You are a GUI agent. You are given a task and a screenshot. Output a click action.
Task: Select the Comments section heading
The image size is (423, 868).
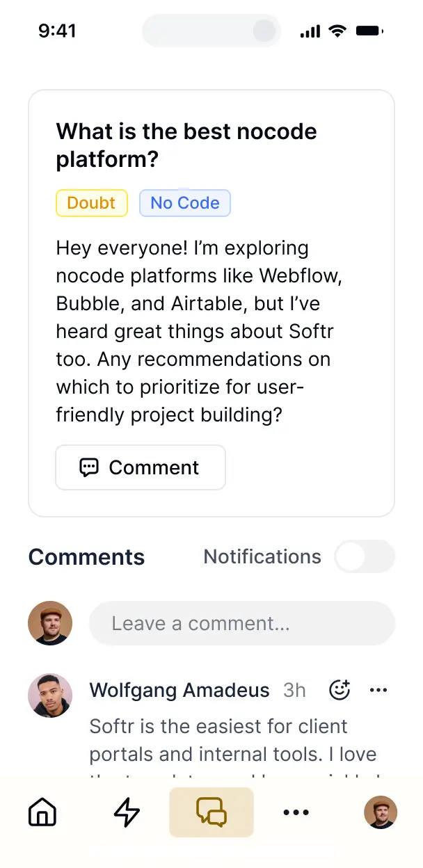point(86,556)
